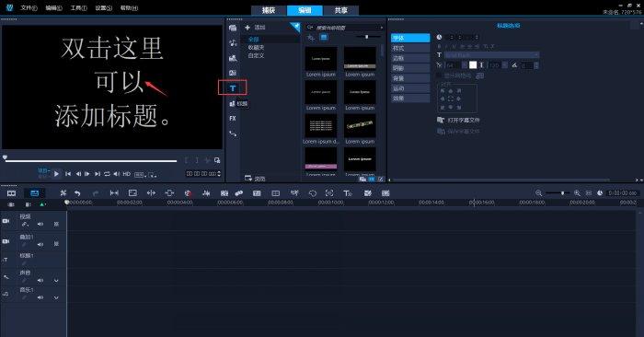The height and width of the screenshot is (337, 644).
Task: Select the 收藏夹 folder in library
Action: tap(256, 47)
